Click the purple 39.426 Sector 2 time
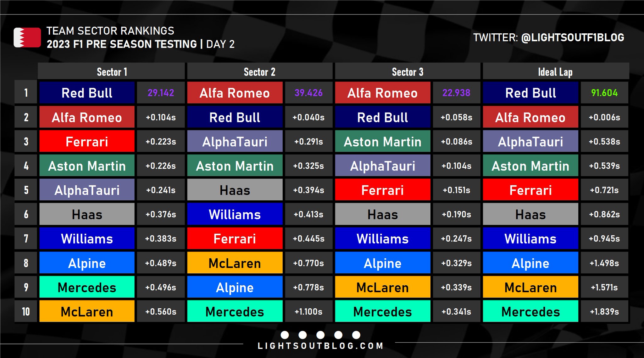 coord(308,93)
